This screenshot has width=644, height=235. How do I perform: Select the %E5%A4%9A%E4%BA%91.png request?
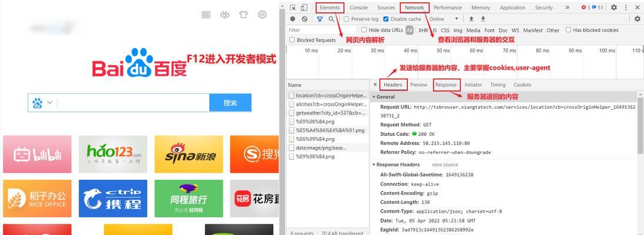[327, 130]
